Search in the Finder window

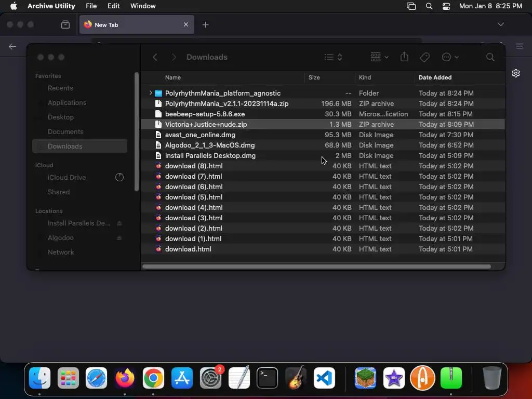[490, 57]
